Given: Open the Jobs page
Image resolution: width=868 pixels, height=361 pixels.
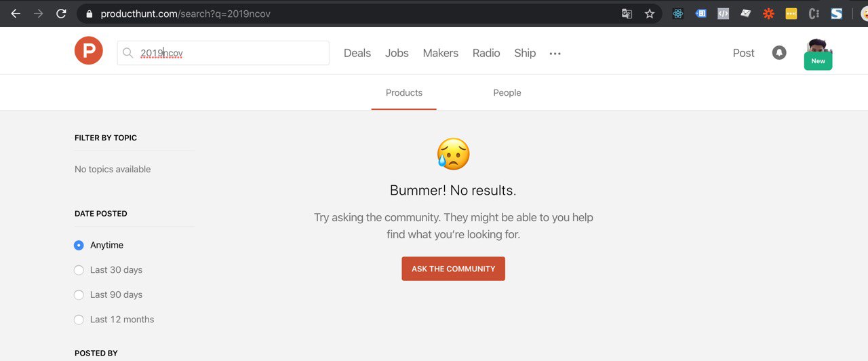Looking at the screenshot, I should click(x=397, y=53).
